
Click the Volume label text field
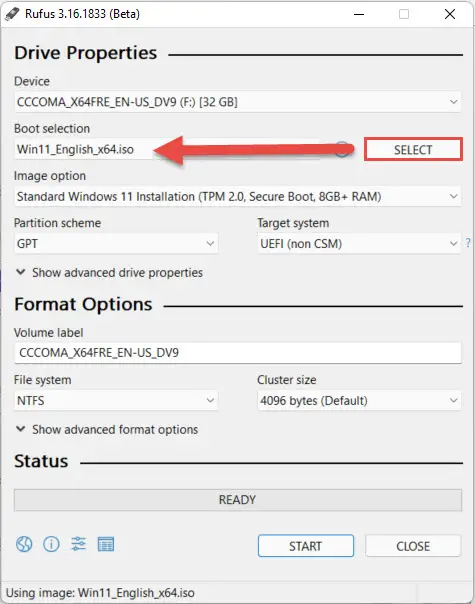pos(237,353)
